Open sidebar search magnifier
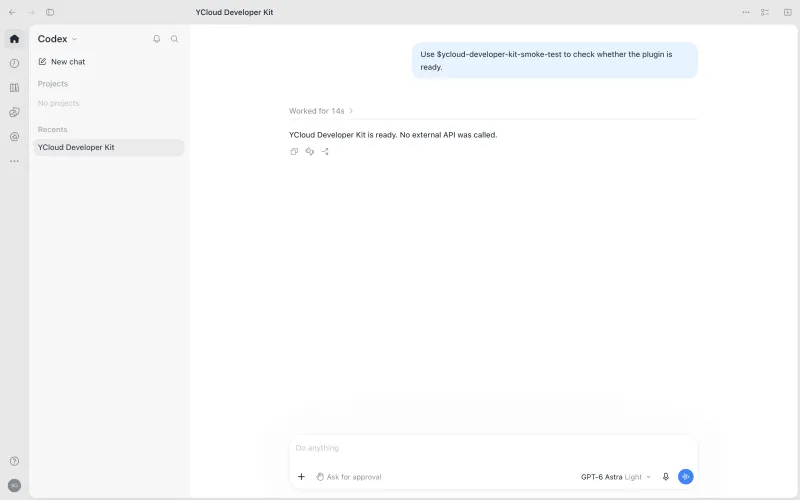The height and width of the screenshot is (500, 800). click(174, 39)
